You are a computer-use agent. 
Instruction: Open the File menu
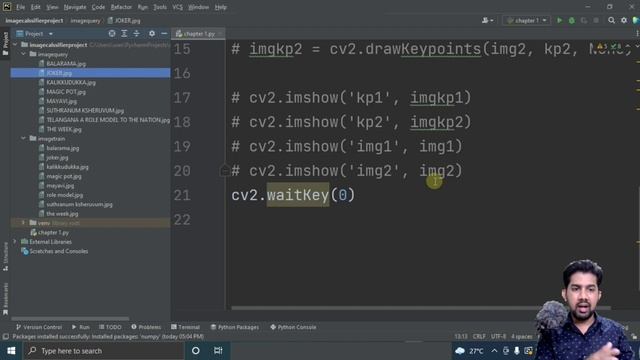point(20,7)
